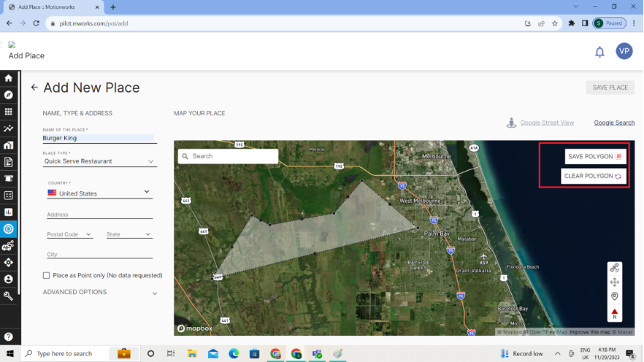The image size is (644, 362).
Task: Open the Google Street View link
Action: tap(547, 123)
